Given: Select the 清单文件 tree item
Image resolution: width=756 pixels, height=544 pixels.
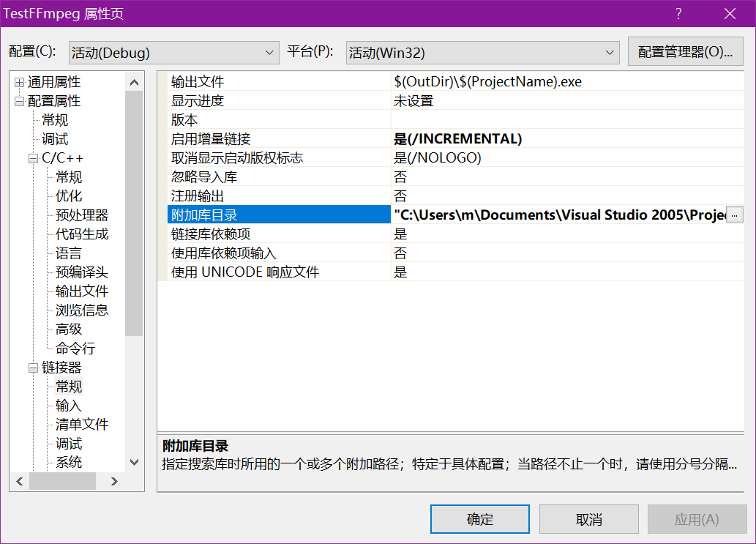Looking at the screenshot, I should (x=82, y=425).
